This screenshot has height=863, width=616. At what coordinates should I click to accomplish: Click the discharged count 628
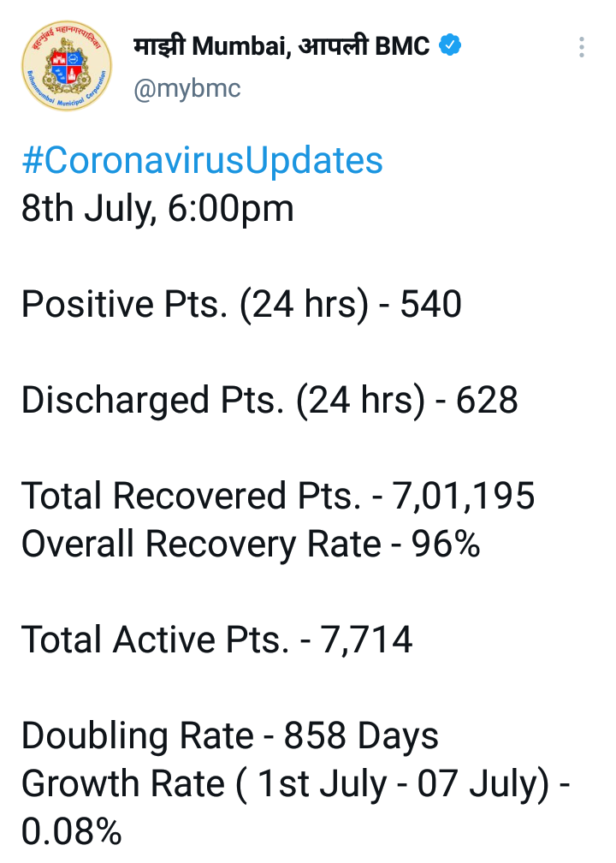pos(487,401)
